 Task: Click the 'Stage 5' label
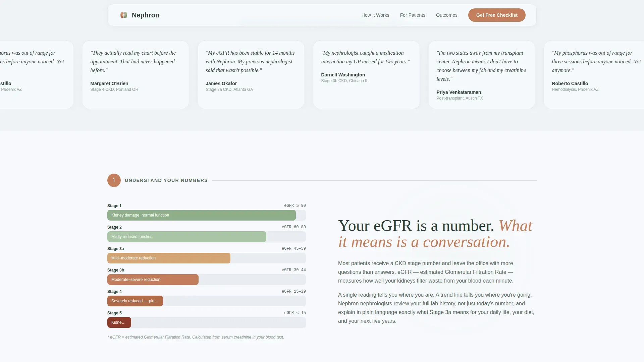tap(114, 313)
